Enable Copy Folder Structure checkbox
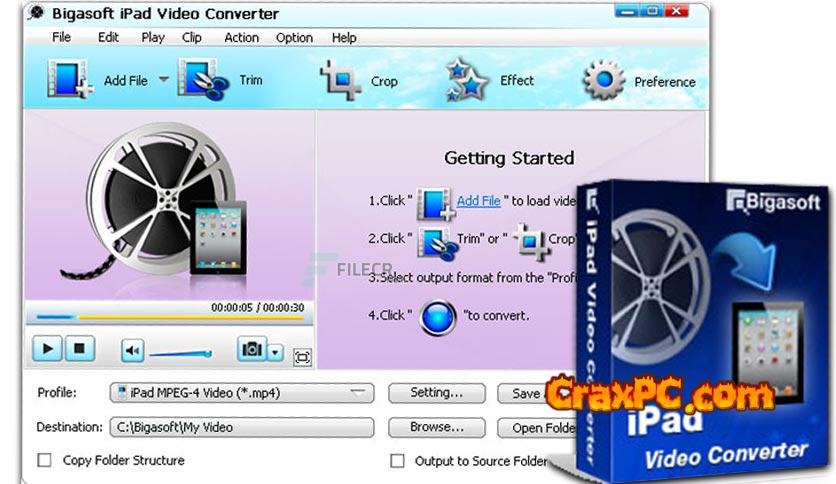The height and width of the screenshot is (484, 836). pyautogui.click(x=45, y=460)
